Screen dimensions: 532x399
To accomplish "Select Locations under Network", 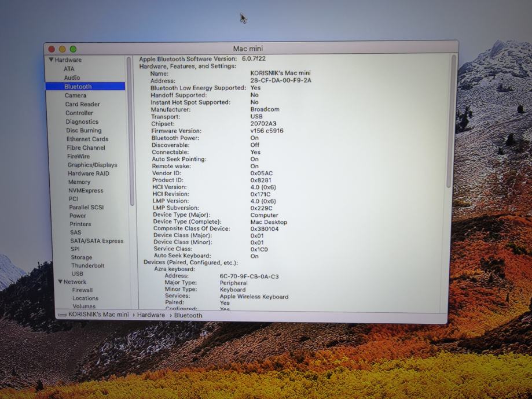I will (85, 298).
